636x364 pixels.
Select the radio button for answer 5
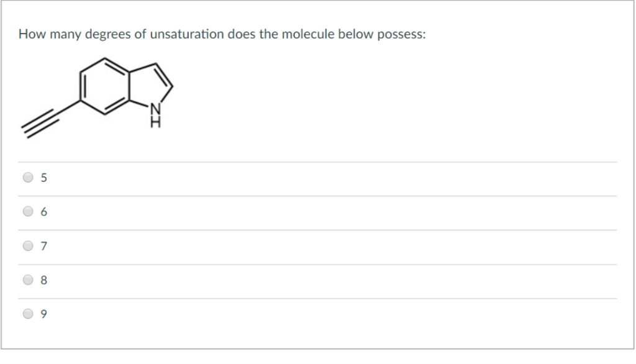[x=27, y=178]
